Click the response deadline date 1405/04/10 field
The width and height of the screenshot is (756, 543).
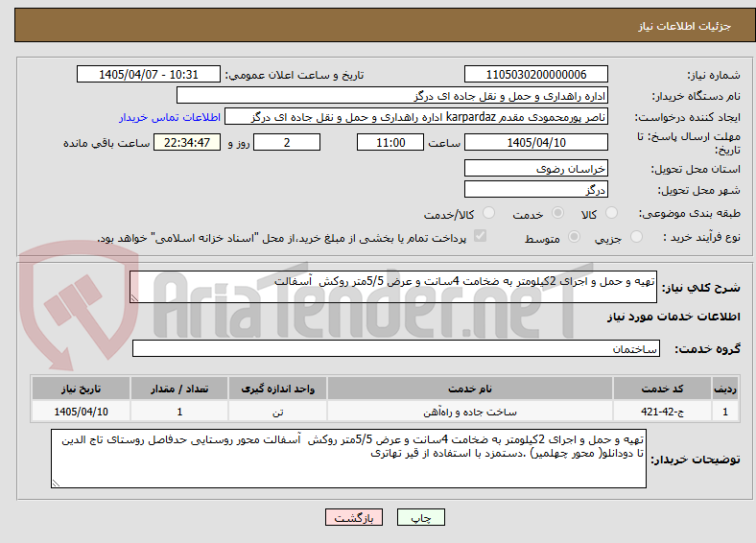click(x=535, y=142)
